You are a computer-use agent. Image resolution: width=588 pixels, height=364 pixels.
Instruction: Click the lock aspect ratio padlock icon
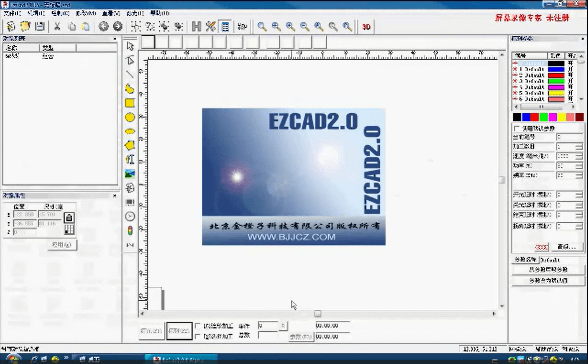(69, 218)
